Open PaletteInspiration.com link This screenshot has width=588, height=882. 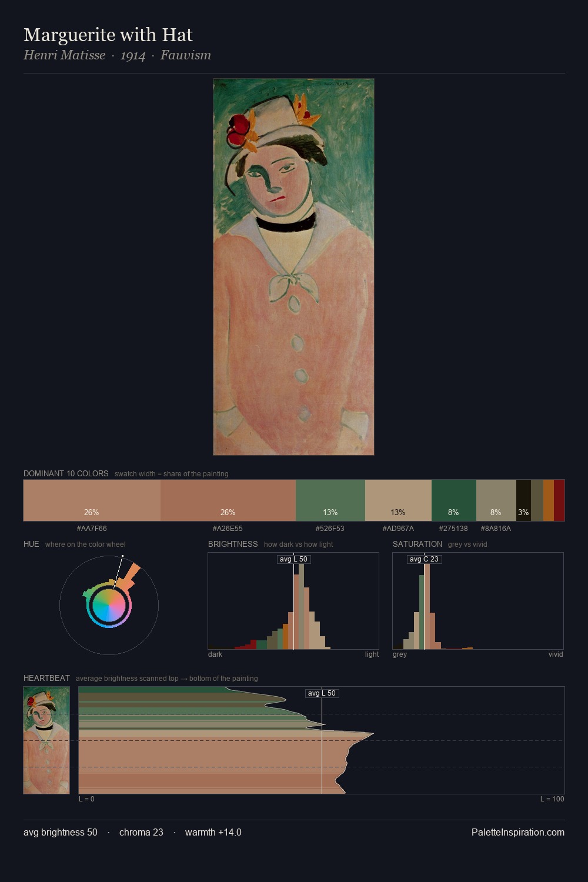[x=518, y=832]
